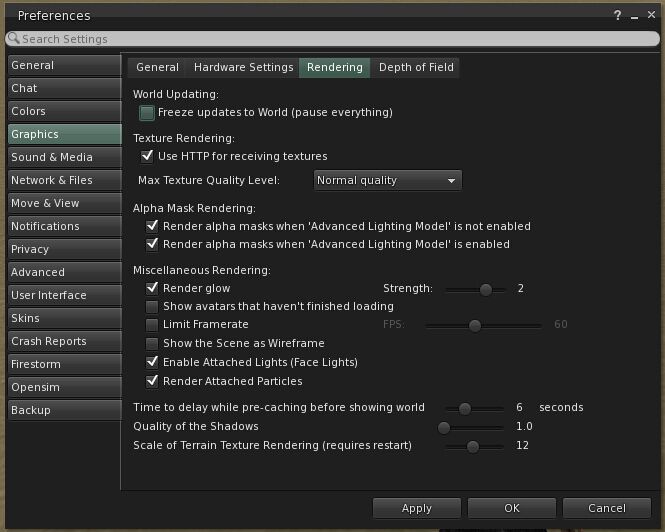Open the Chat preferences category

(64, 88)
